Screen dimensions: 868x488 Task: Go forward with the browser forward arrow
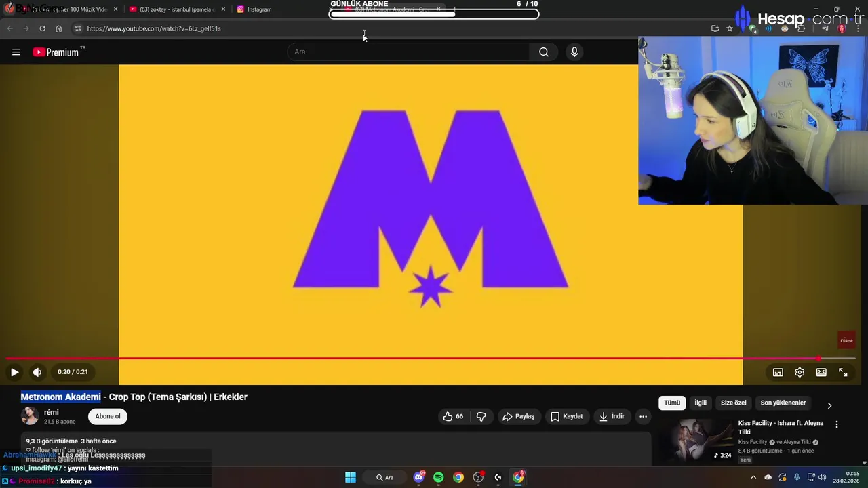click(x=26, y=28)
